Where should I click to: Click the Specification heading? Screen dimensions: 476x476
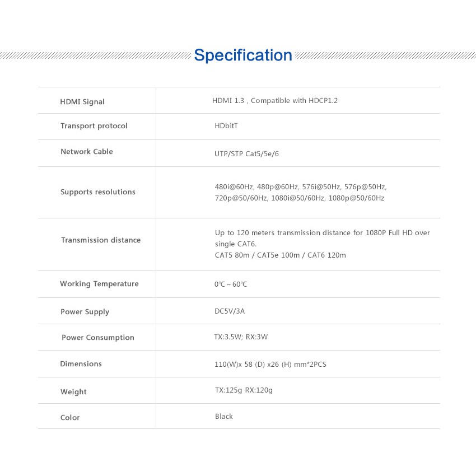243,55
